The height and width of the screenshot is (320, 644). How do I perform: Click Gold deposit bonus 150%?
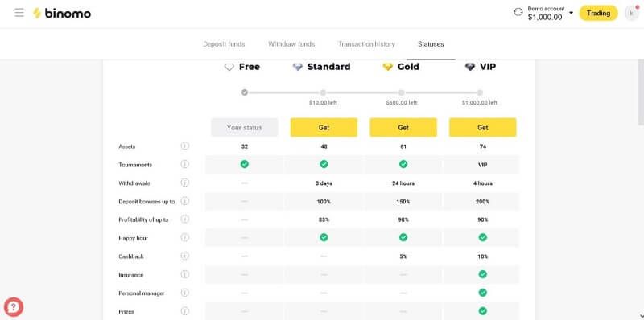tap(403, 202)
